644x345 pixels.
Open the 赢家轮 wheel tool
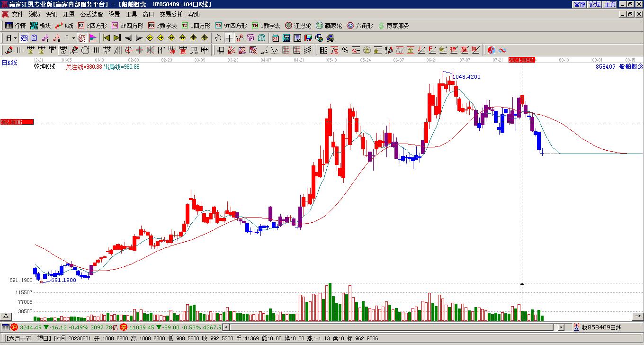click(x=329, y=26)
